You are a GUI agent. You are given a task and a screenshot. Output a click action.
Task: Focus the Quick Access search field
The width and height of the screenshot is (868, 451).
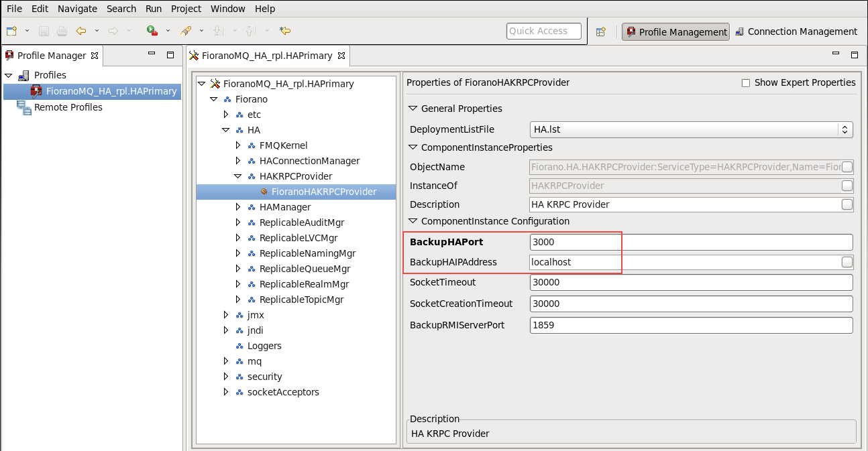[543, 31]
